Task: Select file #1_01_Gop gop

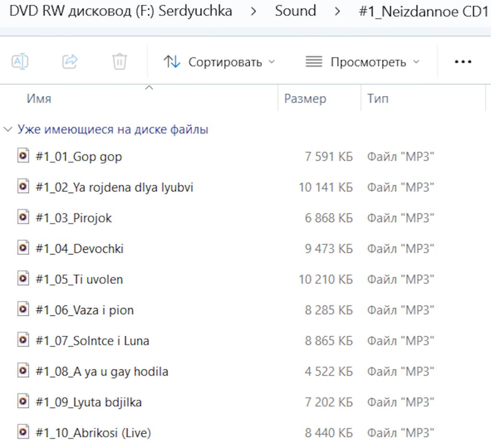Action: point(79,156)
